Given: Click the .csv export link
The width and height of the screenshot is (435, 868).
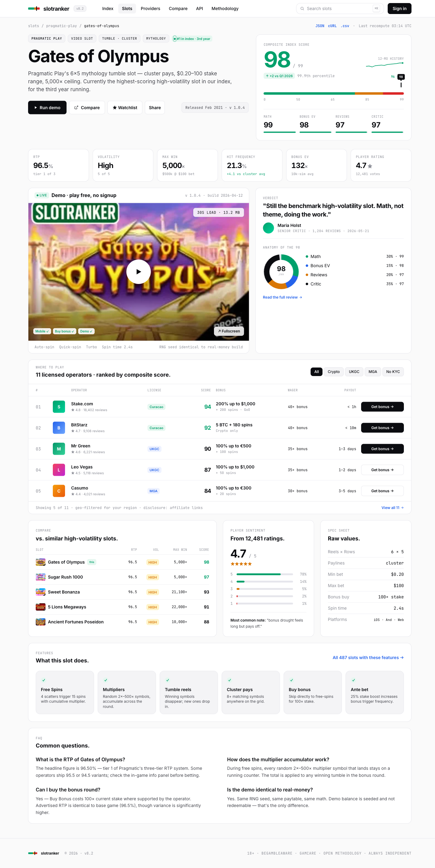Looking at the screenshot, I should [x=345, y=26].
